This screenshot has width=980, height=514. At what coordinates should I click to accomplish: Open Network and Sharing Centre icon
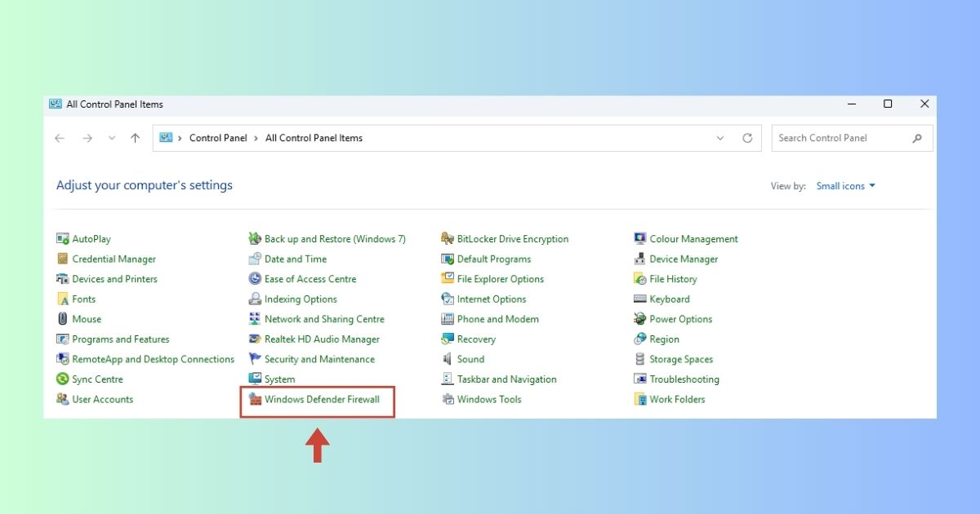point(255,319)
